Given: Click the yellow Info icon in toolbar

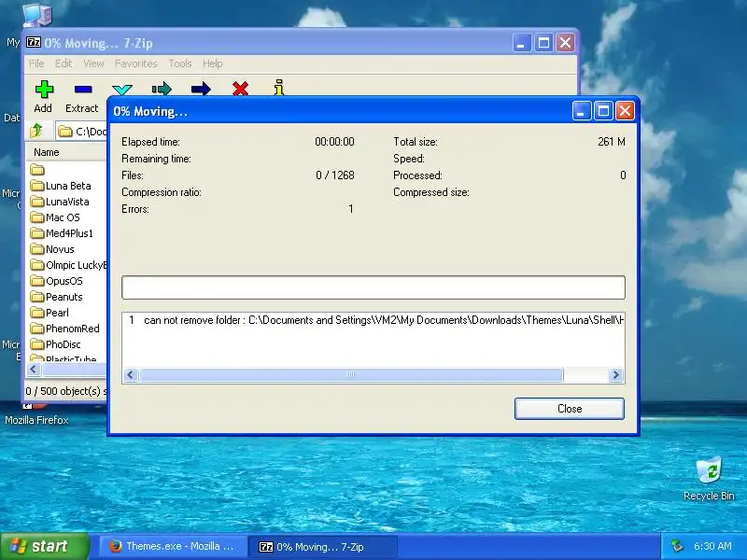Looking at the screenshot, I should (279, 88).
